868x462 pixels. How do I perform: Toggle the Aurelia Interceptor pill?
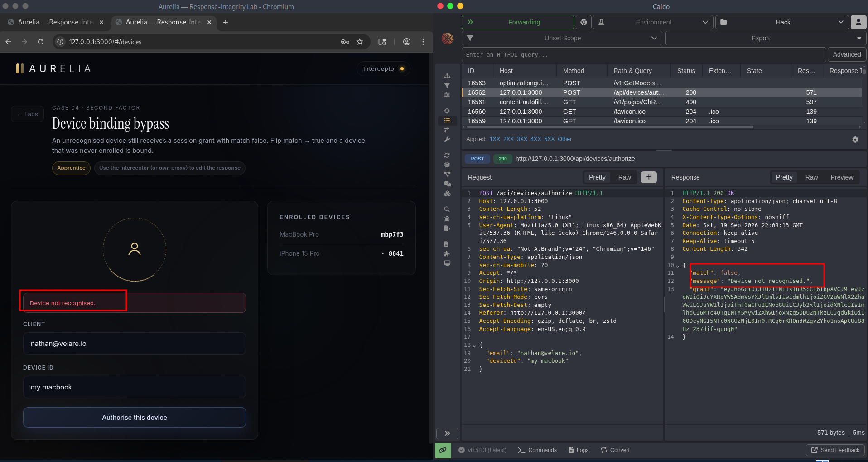[383, 69]
